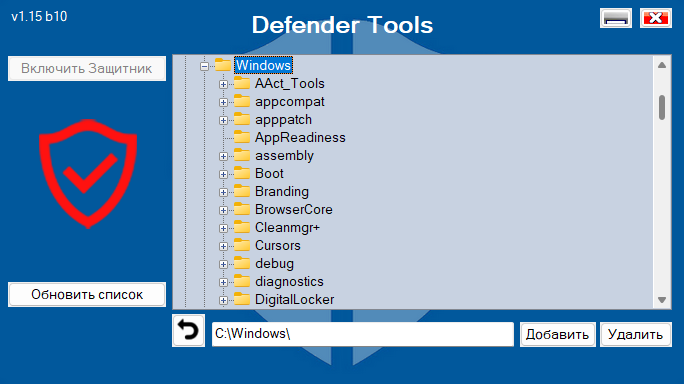Expand the apppatch folder node
The height and width of the screenshot is (384, 684).
click(x=223, y=120)
